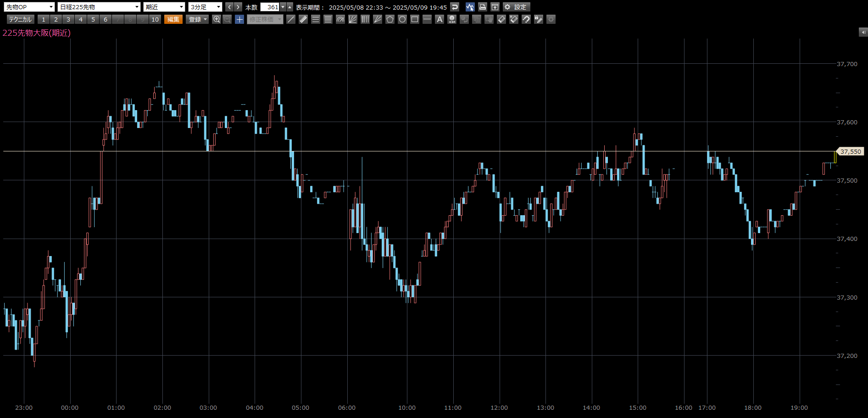This screenshot has width=868, height=418.
Task: Click the orange 編集 edit button
Action: pyautogui.click(x=173, y=19)
